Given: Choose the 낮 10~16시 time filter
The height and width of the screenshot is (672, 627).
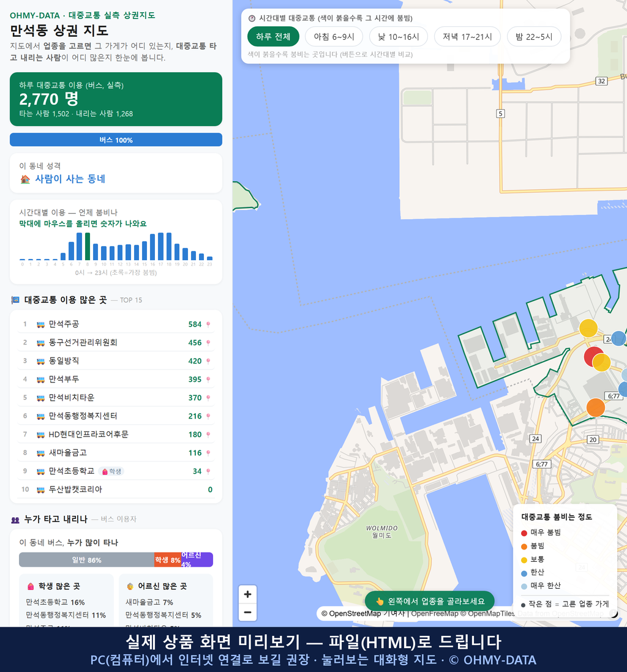Looking at the screenshot, I should coord(399,37).
